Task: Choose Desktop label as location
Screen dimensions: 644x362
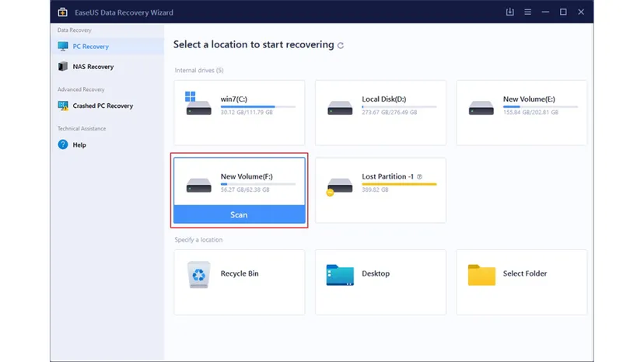Action: 376,273
